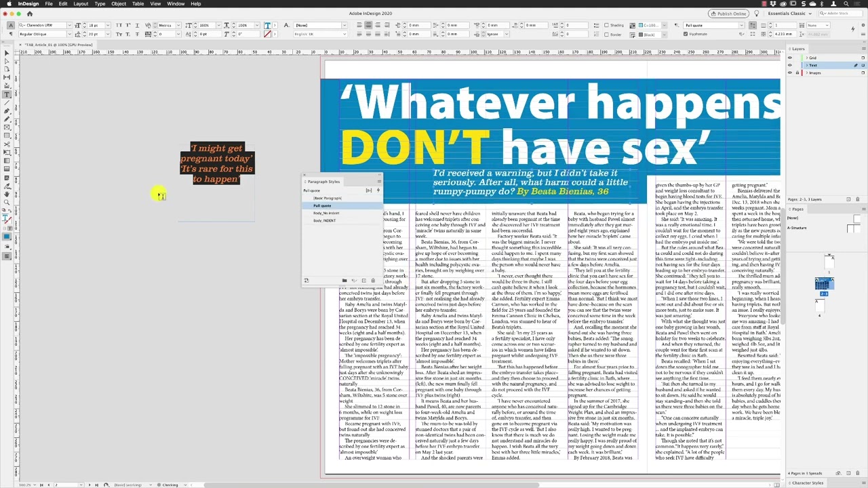Click Create New Style icon in Paragraph Styles
The width and height of the screenshot is (868, 488).
tap(363, 281)
